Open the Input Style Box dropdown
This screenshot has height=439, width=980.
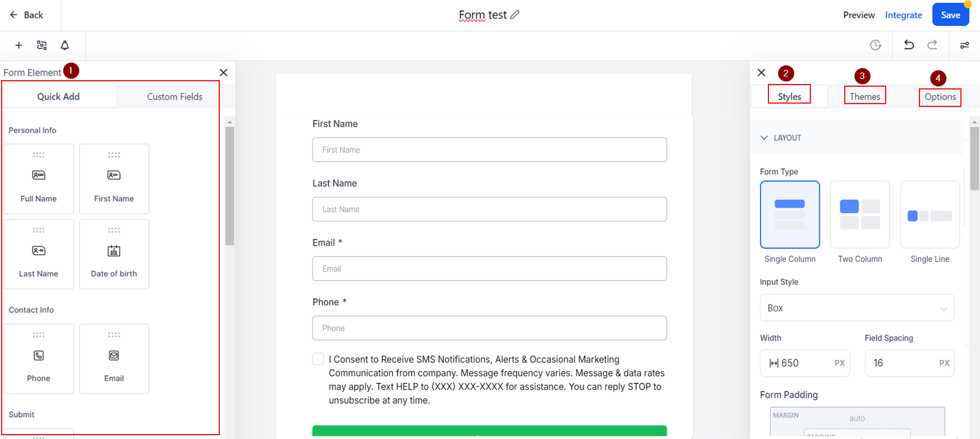[857, 308]
